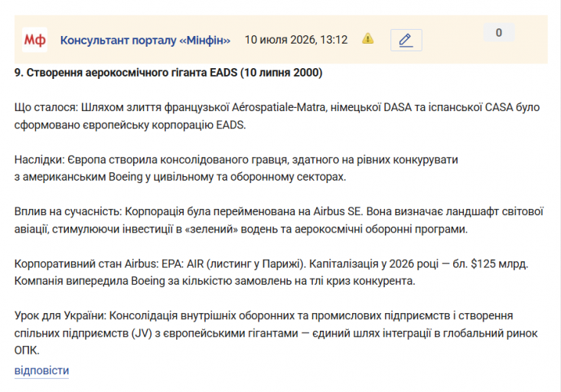Click the paragraph starting with Корпоративний стан Airbus
Viewport: 561px width, 392px height.
271,272
